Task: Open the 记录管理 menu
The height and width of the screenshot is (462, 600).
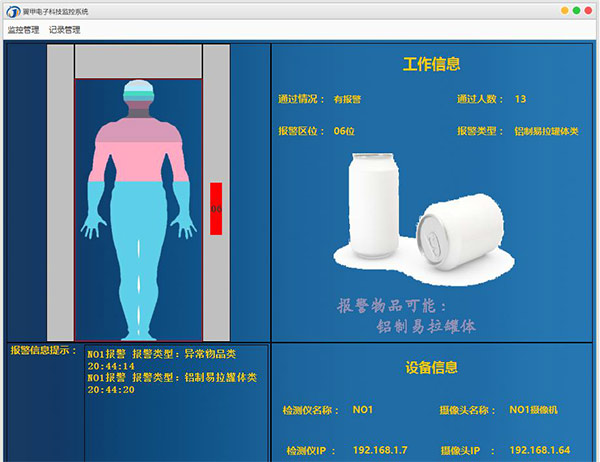Action: 65,30
